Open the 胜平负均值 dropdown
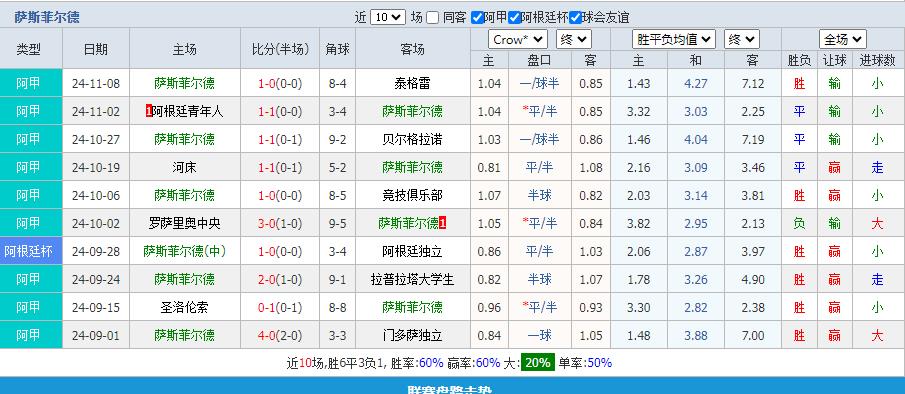Viewport: 905px width, 394px height. (674, 40)
